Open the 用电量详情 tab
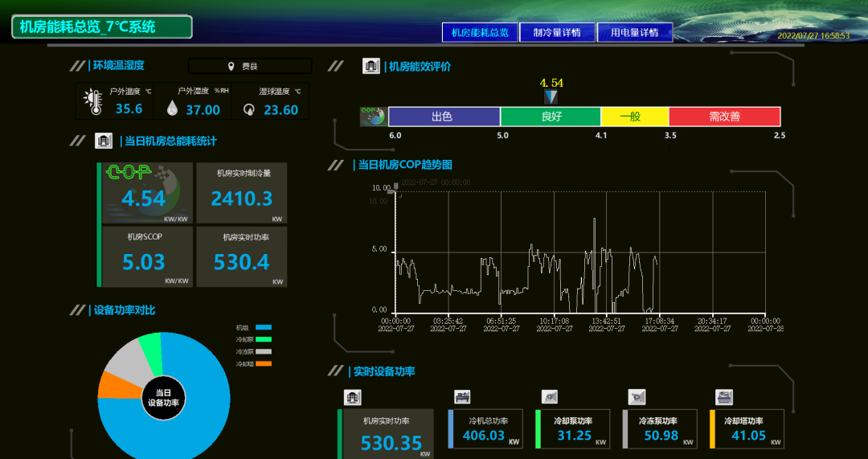868x459 pixels. (634, 33)
